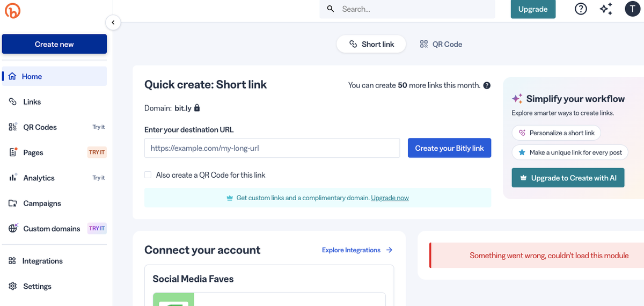This screenshot has height=306, width=644.
Task: Open Integrations in the sidebar
Action: tap(54, 261)
